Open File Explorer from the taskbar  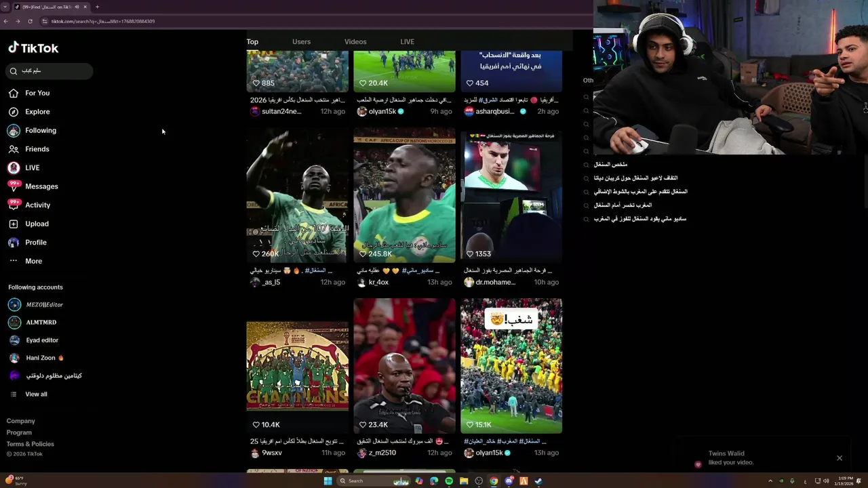464,481
